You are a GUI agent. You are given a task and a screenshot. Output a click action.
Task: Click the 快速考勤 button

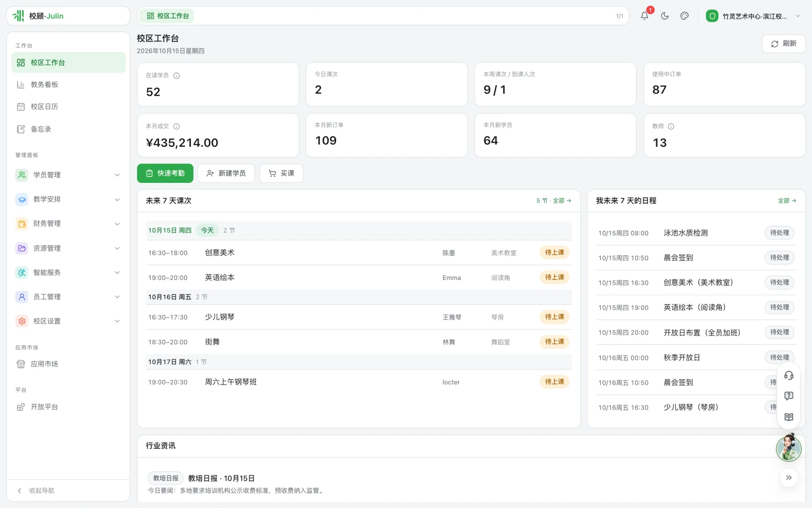pyautogui.click(x=165, y=173)
